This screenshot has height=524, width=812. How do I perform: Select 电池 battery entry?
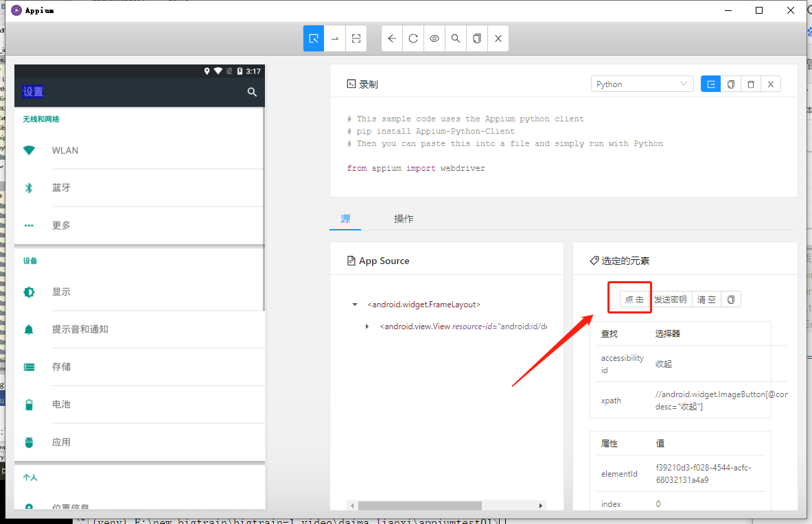coord(140,405)
